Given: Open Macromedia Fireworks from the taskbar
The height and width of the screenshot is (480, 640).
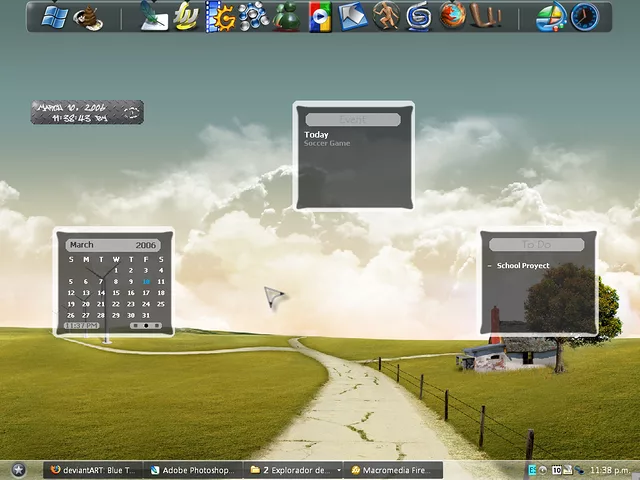Looking at the screenshot, I should [x=391, y=469].
